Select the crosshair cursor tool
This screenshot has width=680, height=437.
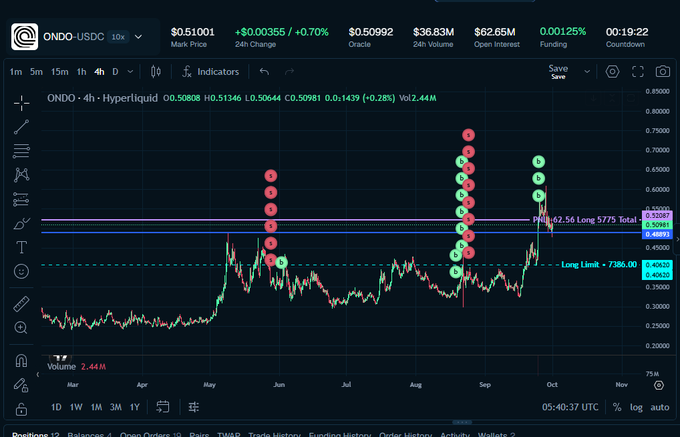[x=21, y=103]
